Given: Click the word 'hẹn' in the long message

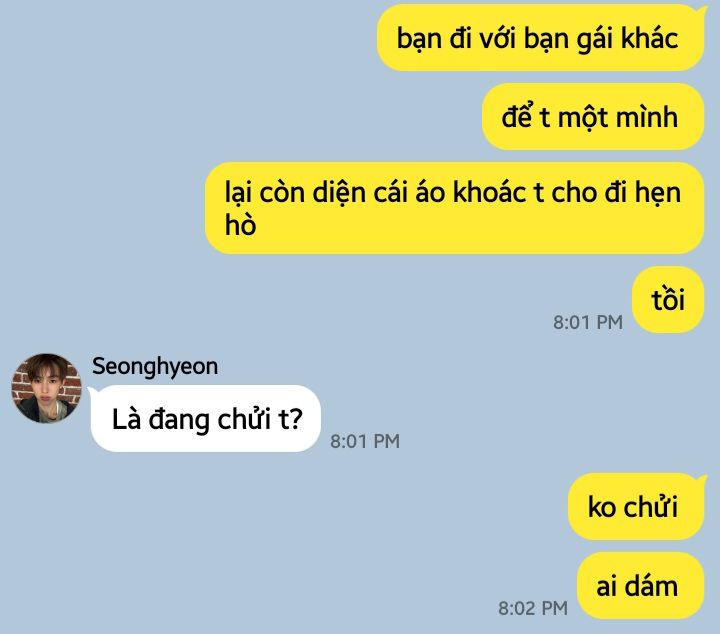Looking at the screenshot, I should (658, 193).
